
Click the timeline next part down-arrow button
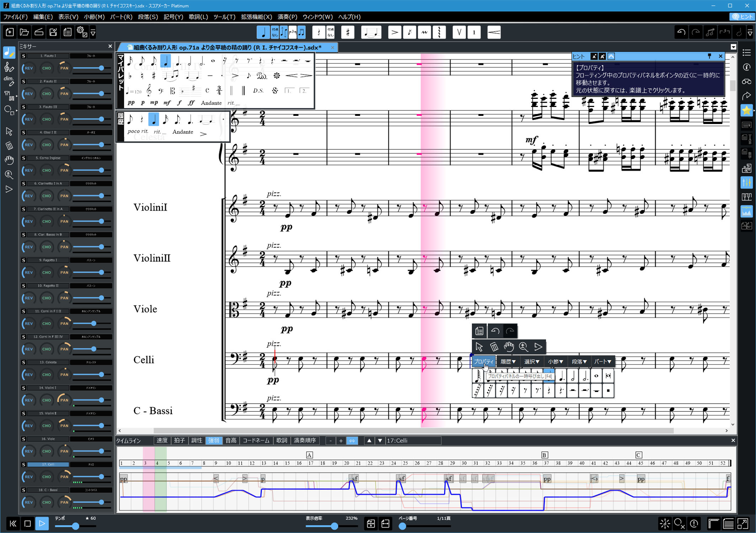[x=380, y=441]
